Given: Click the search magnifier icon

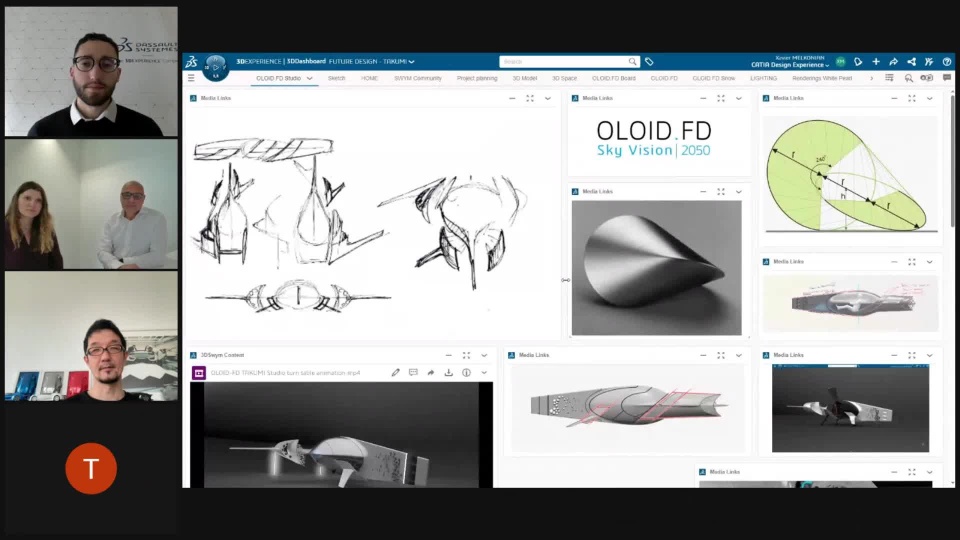Looking at the screenshot, I should tap(632, 62).
